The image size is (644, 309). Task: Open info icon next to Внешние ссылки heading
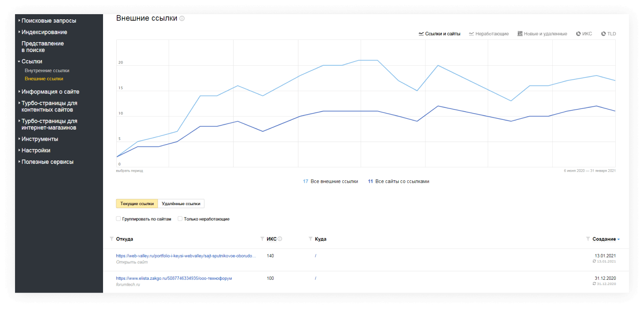coord(182,18)
